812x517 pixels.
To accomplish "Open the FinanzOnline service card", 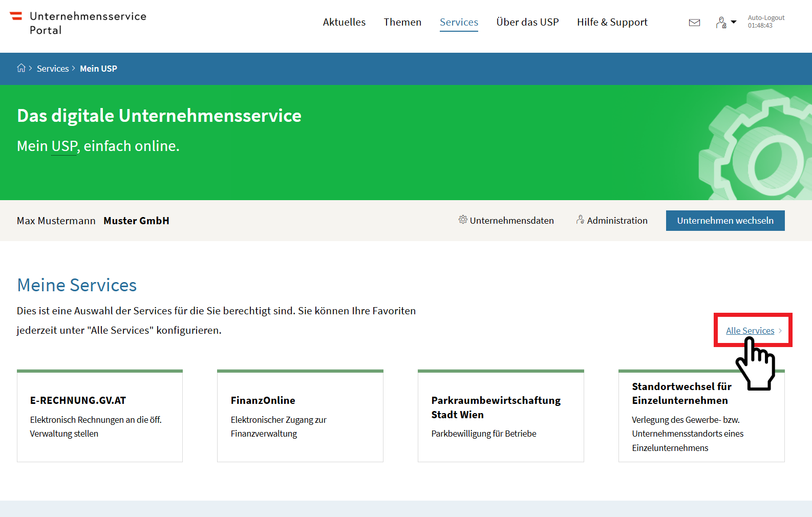I will tap(300, 416).
